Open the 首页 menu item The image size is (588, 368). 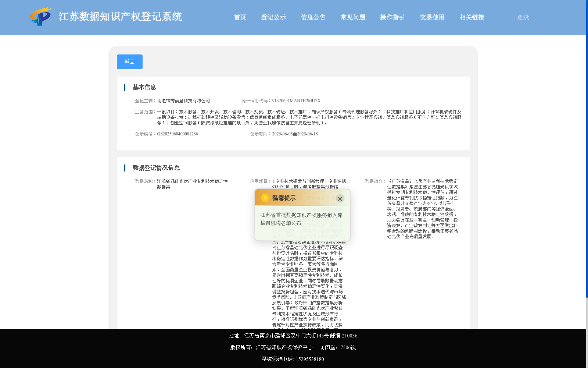coord(240,17)
